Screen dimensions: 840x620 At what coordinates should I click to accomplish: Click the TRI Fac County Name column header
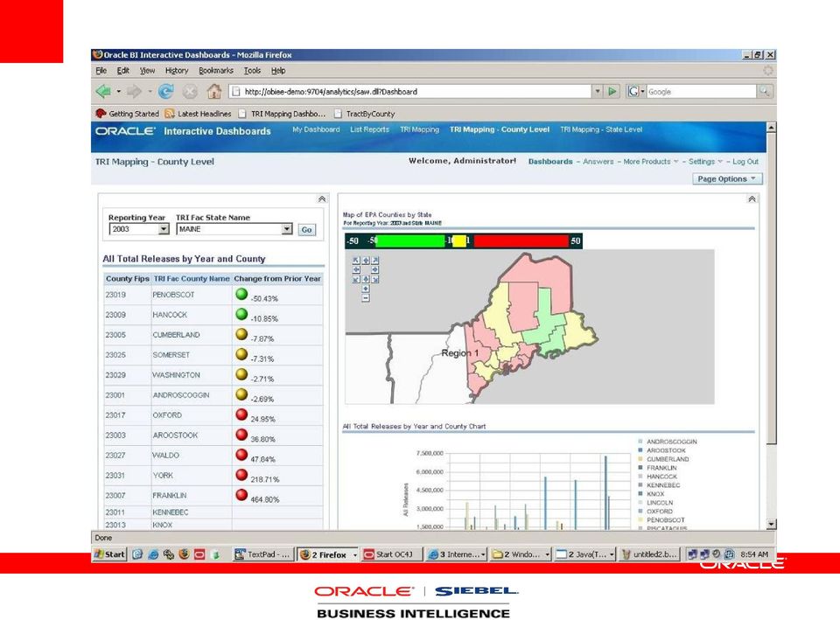192,278
